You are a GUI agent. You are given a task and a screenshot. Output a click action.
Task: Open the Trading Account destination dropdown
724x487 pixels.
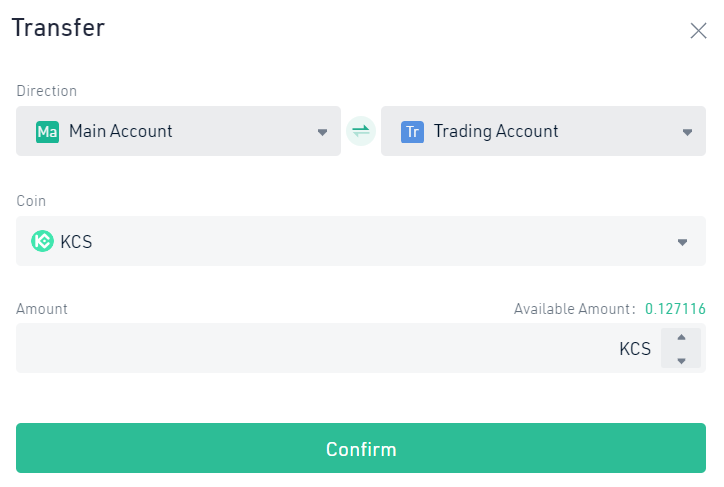(x=543, y=131)
